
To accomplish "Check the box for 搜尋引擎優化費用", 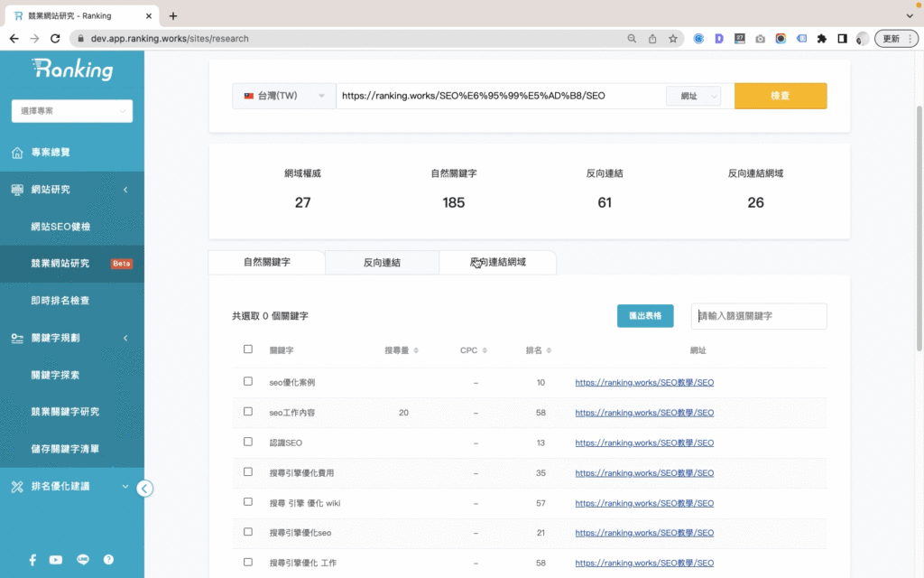I will pos(248,471).
